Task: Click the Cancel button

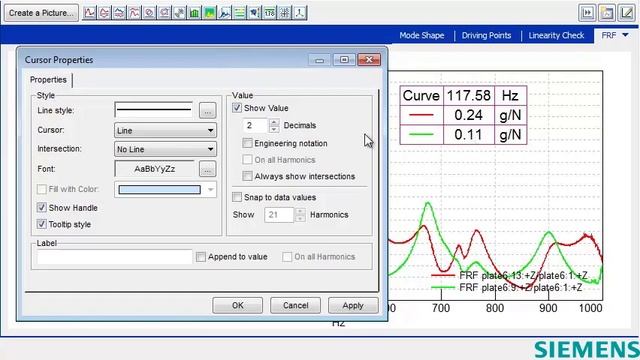Action: [296, 306]
